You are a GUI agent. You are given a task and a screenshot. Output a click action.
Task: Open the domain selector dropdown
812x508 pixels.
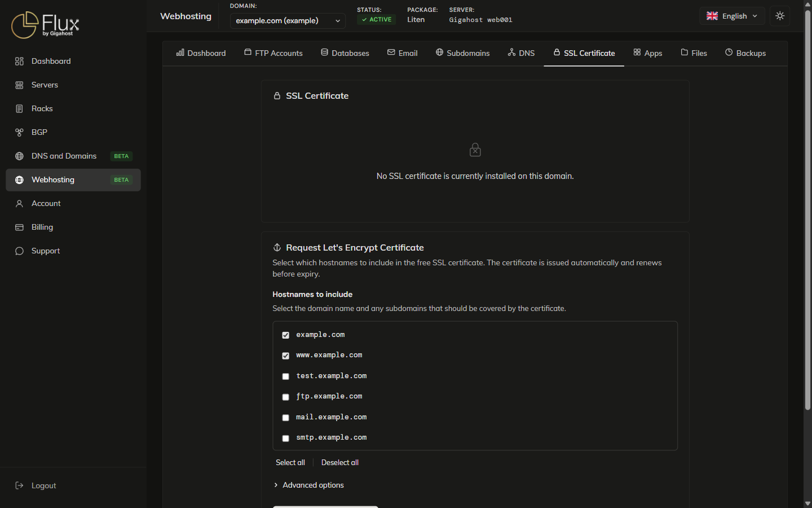[288, 21]
